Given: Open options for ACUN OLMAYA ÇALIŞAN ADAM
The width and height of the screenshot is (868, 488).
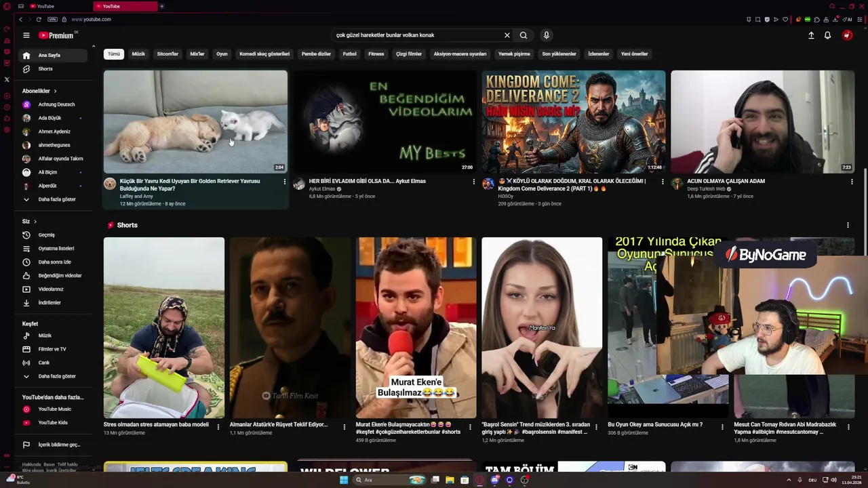Looking at the screenshot, I should (x=852, y=182).
